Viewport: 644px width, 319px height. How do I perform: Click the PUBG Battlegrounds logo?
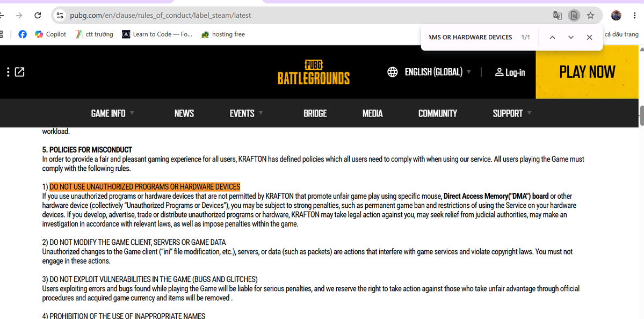click(x=313, y=73)
